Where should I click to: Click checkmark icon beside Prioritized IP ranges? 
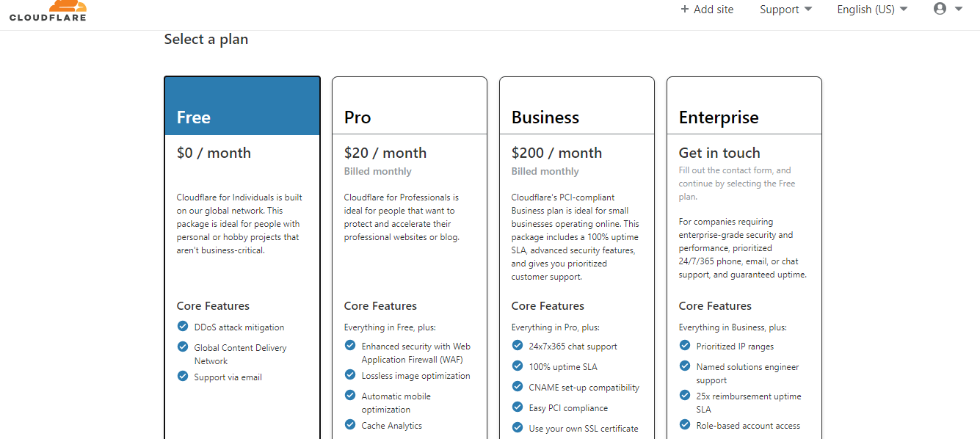click(685, 346)
